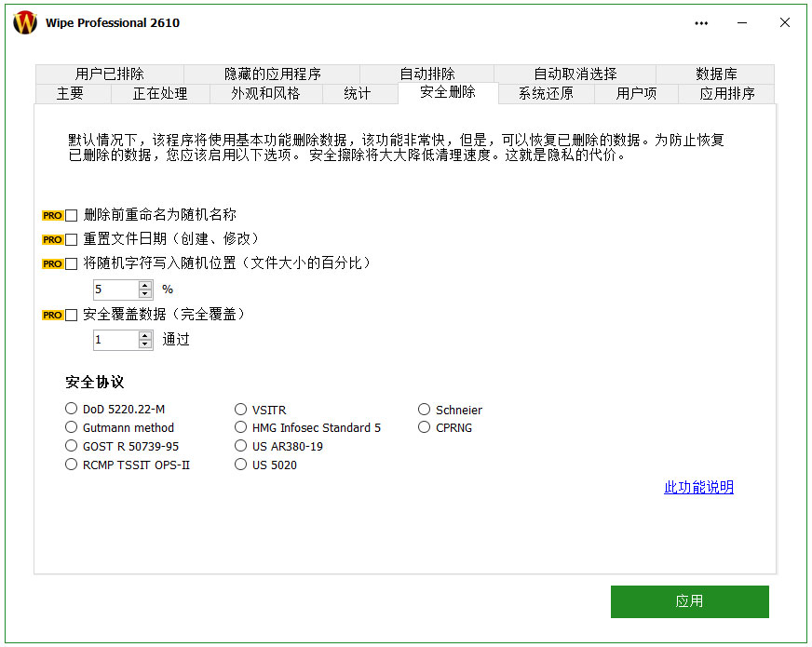812x647 pixels.
Task: Select the Schneier security protocol
Action: coord(424,410)
